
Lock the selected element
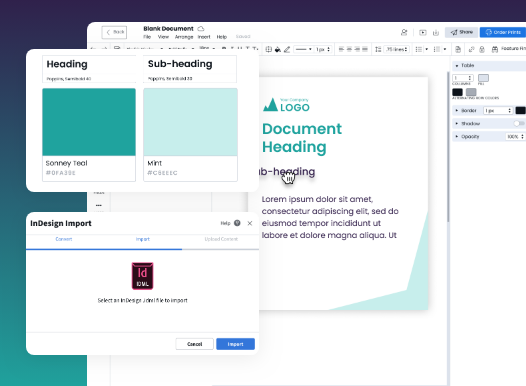coord(482,49)
